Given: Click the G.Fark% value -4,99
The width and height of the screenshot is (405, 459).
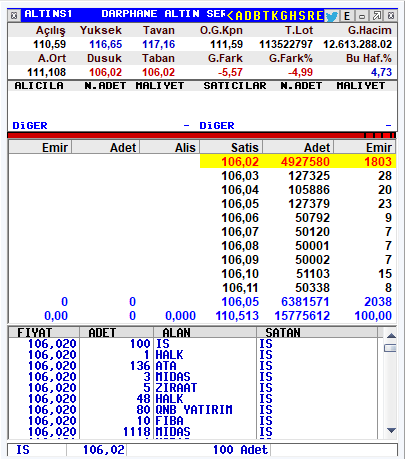Looking at the screenshot, I should (301, 72).
